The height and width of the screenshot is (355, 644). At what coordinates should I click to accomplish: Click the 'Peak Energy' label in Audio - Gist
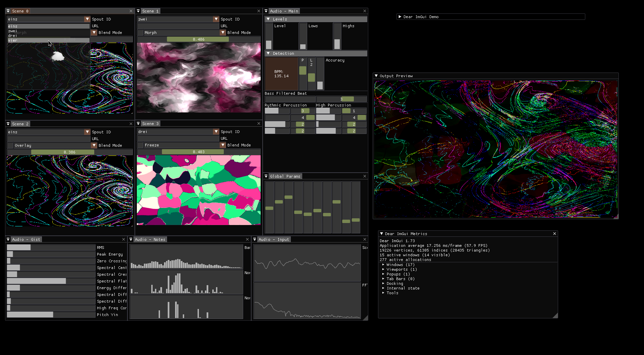coord(110,254)
